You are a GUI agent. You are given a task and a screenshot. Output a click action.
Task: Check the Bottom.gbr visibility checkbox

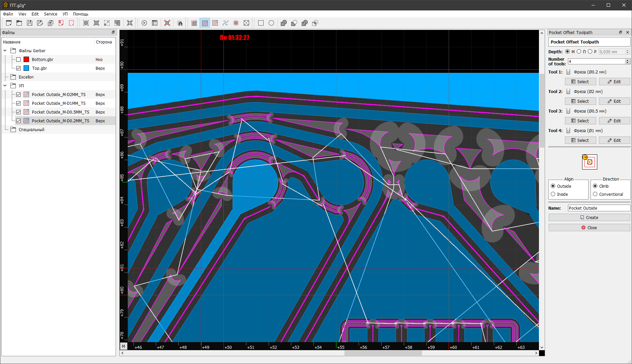coord(19,59)
